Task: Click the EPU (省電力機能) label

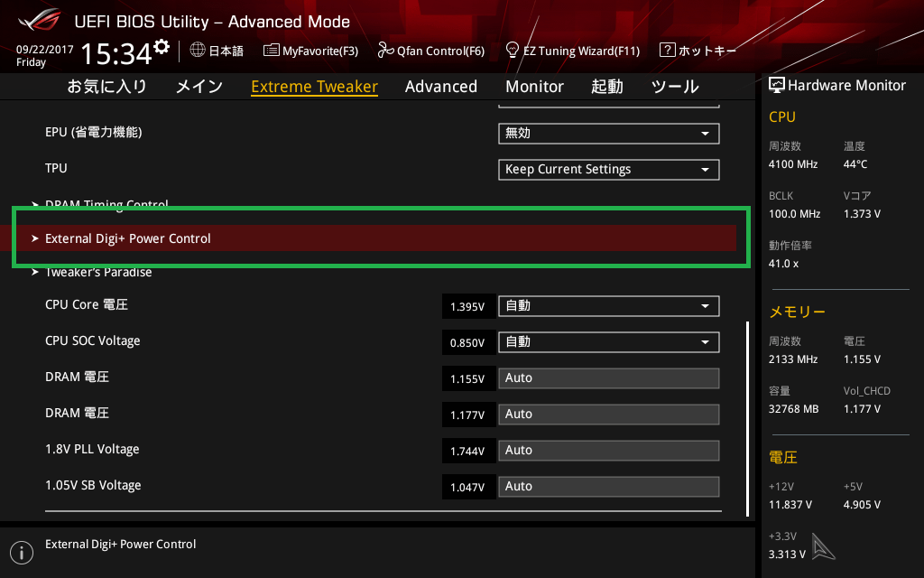Action: [94, 132]
